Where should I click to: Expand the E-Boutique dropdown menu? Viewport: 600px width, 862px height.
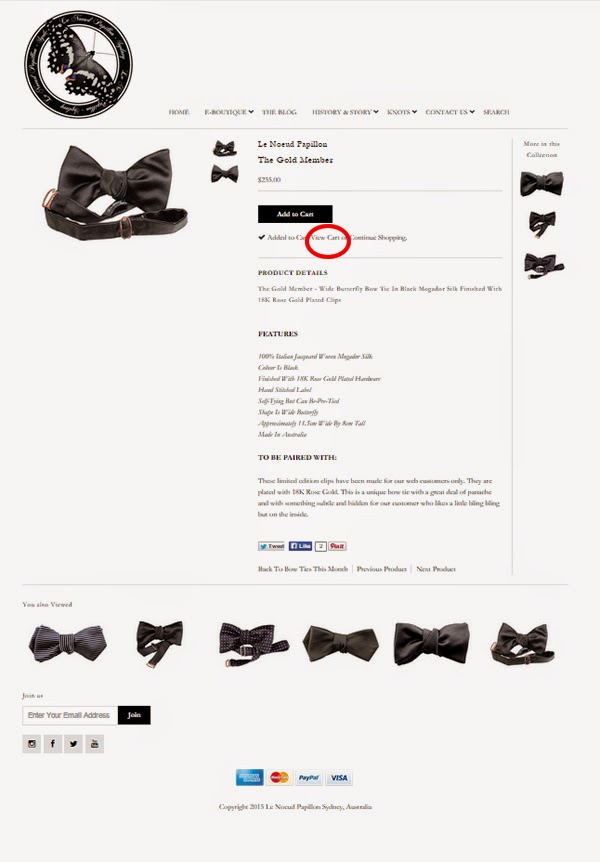229,112
